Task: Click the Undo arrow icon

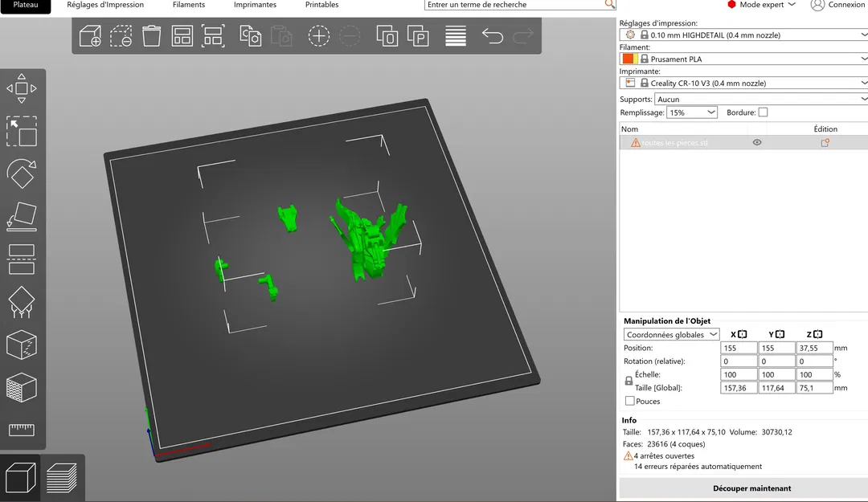Action: click(492, 36)
